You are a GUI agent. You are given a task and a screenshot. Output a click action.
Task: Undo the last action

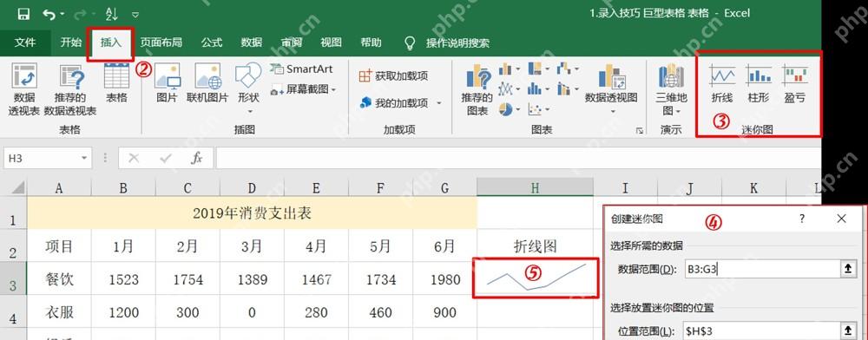coord(49,15)
